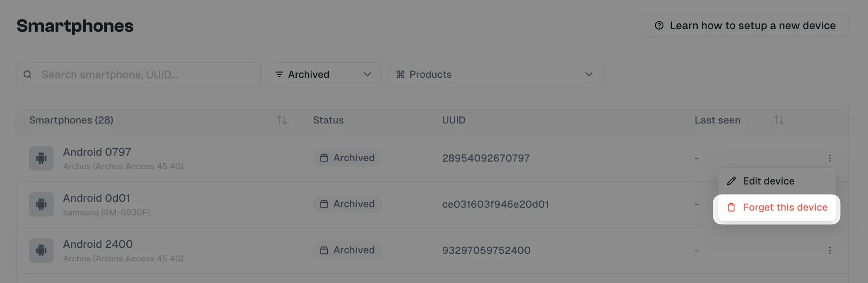Open kebab menu for Android 2400
Screen dimensions: 868x283
tap(829, 250)
